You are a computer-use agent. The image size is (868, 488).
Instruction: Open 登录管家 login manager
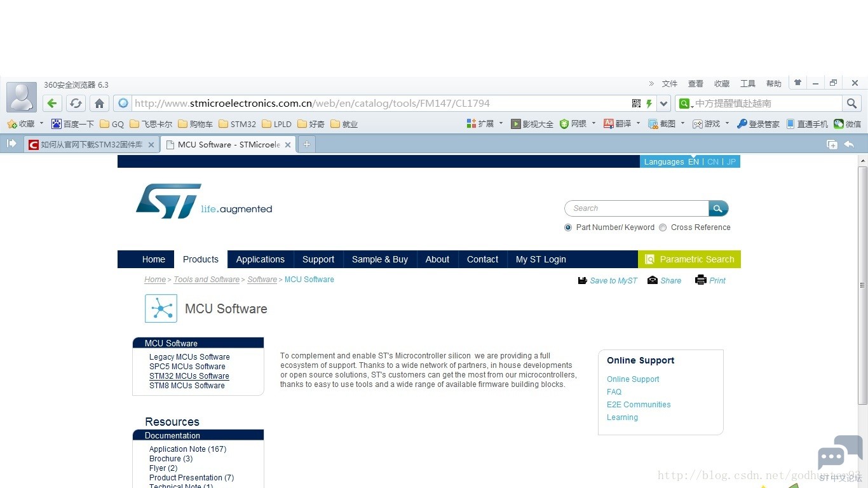pos(758,124)
